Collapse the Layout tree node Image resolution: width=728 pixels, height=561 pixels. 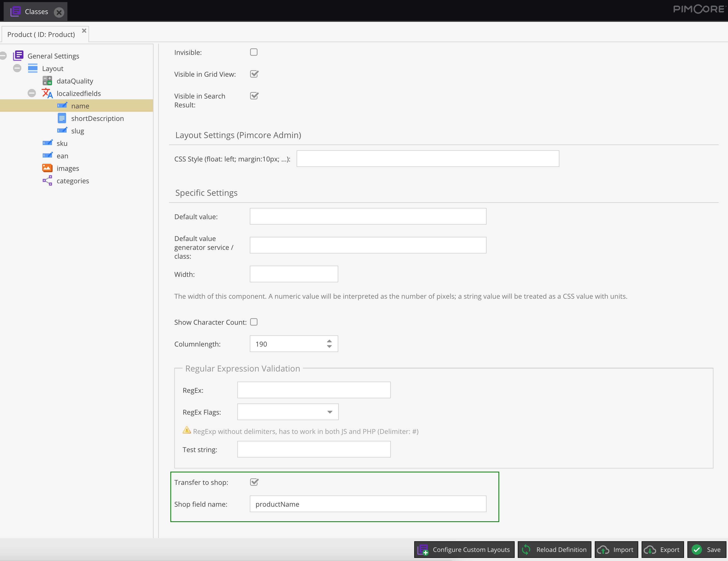pos(17,68)
